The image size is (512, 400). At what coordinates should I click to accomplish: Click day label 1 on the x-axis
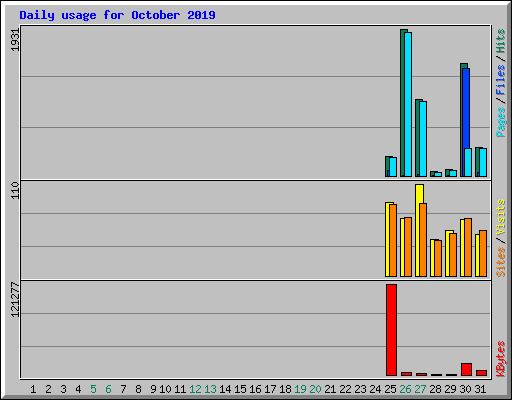pos(33,389)
